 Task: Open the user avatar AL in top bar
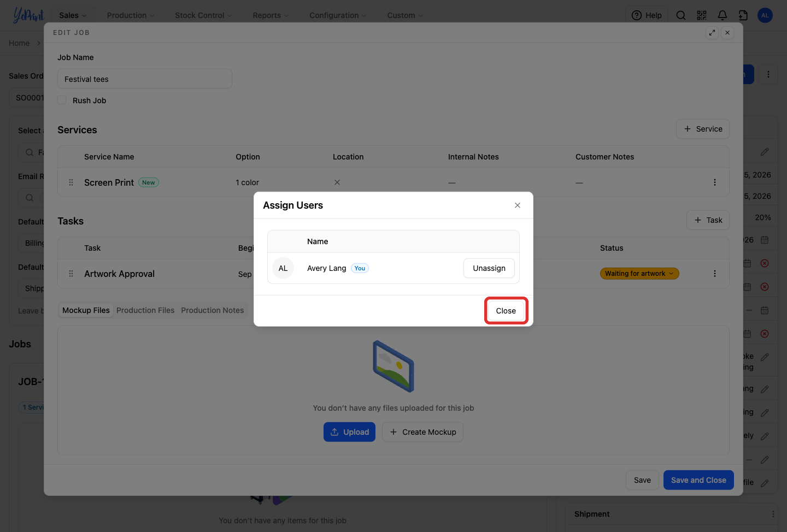pos(765,15)
